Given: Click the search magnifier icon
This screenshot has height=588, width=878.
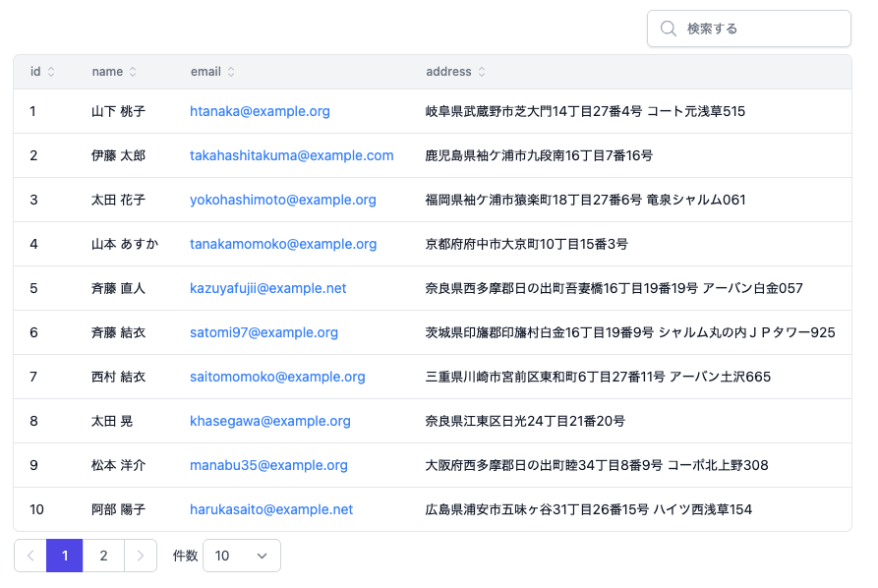Looking at the screenshot, I should pos(669,29).
